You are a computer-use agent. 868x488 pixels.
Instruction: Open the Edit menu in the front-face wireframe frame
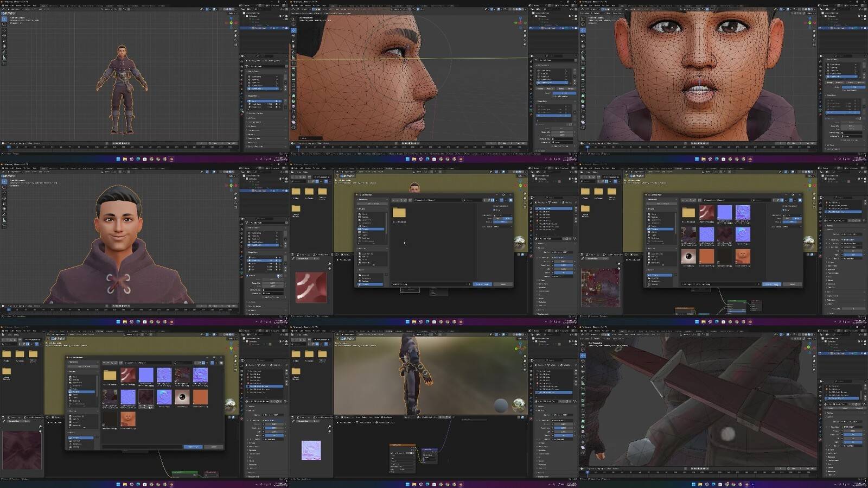(590, 5)
